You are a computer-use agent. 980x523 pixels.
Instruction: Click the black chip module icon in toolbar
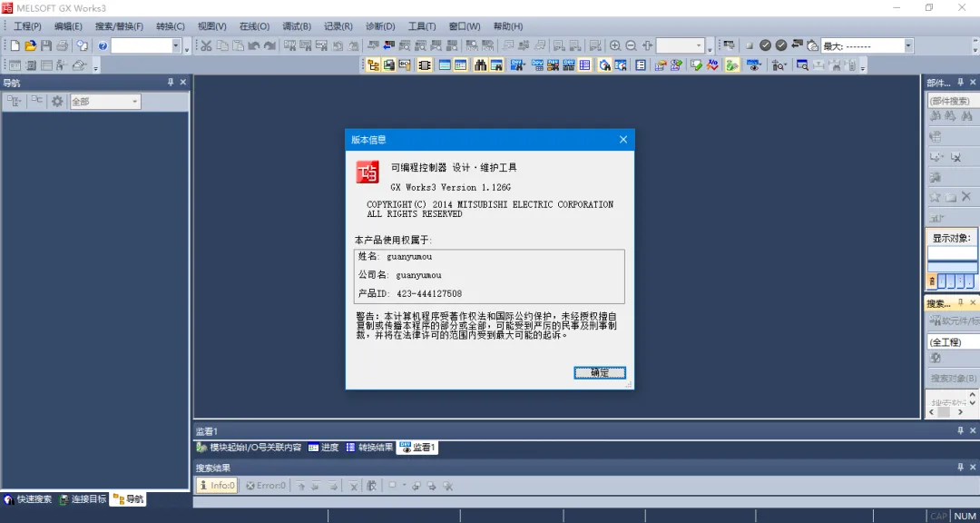click(425, 64)
